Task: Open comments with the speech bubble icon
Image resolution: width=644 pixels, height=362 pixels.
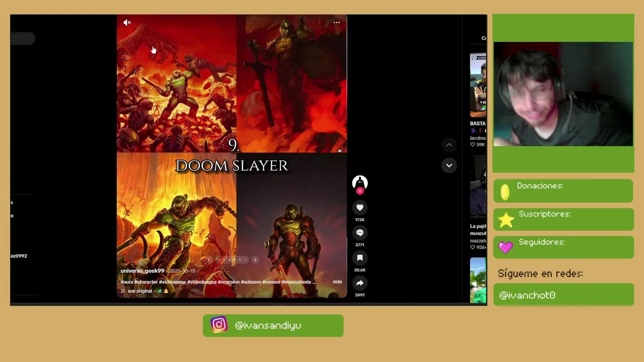Action: [x=360, y=233]
